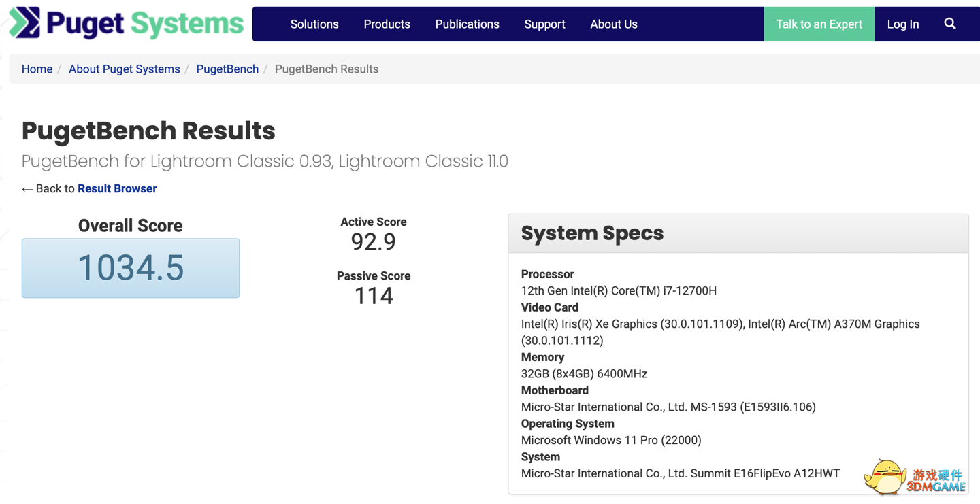Click the Video Card label
This screenshot has width=980, height=504.
click(550, 307)
